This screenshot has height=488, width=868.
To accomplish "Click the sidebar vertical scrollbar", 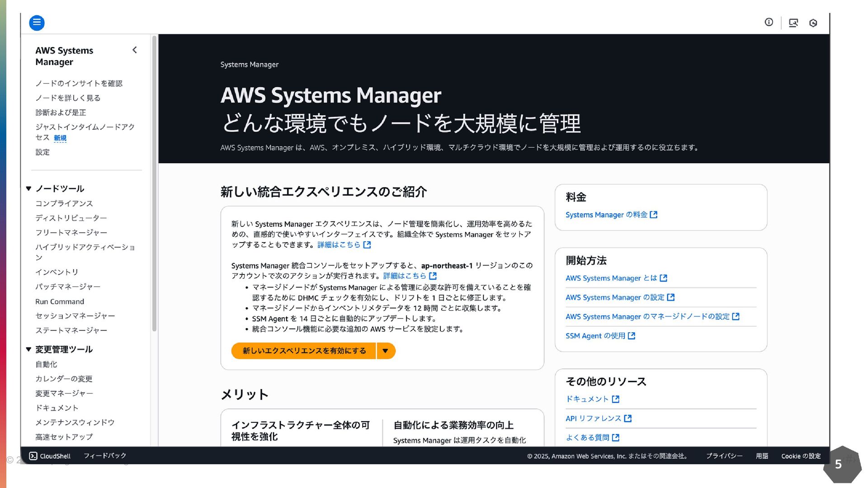I will (x=154, y=181).
